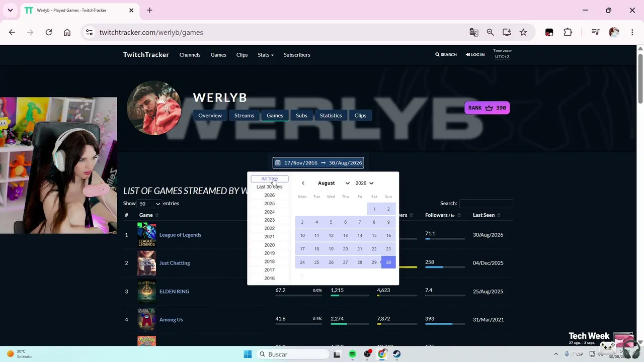Click the SEARCH button in header

coord(446,55)
